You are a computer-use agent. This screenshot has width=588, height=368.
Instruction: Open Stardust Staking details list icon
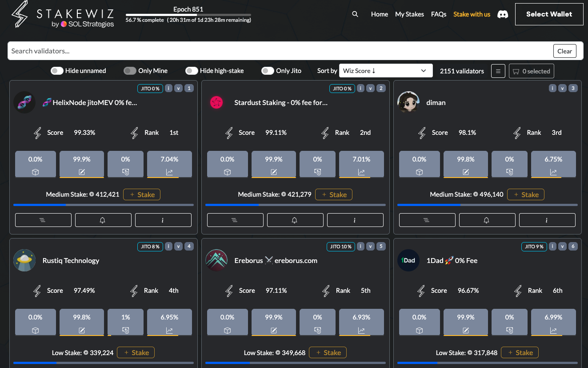235,220
